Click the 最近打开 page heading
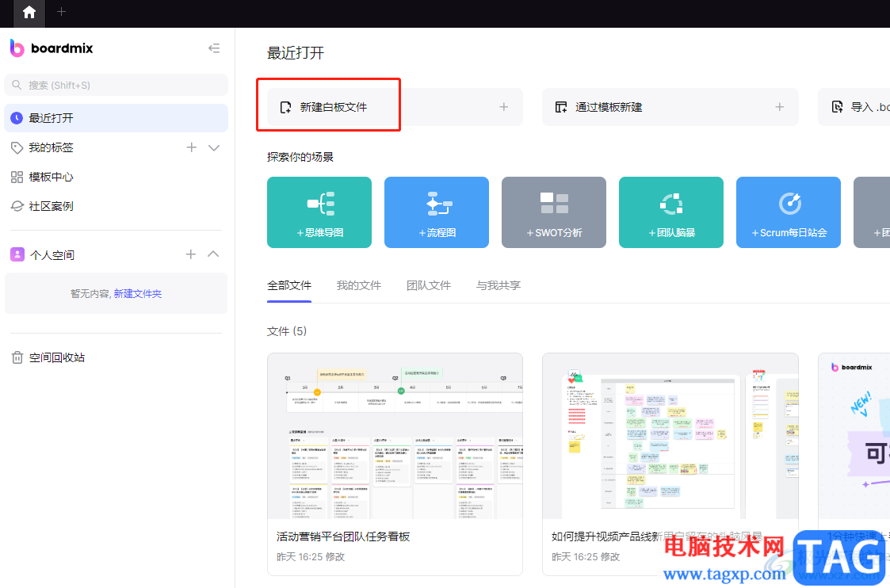The height and width of the screenshot is (588, 890). pyautogui.click(x=296, y=53)
